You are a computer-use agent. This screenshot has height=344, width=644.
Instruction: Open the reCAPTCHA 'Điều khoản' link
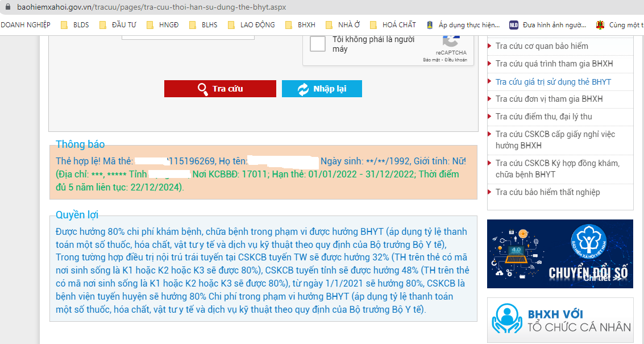[x=455, y=60]
